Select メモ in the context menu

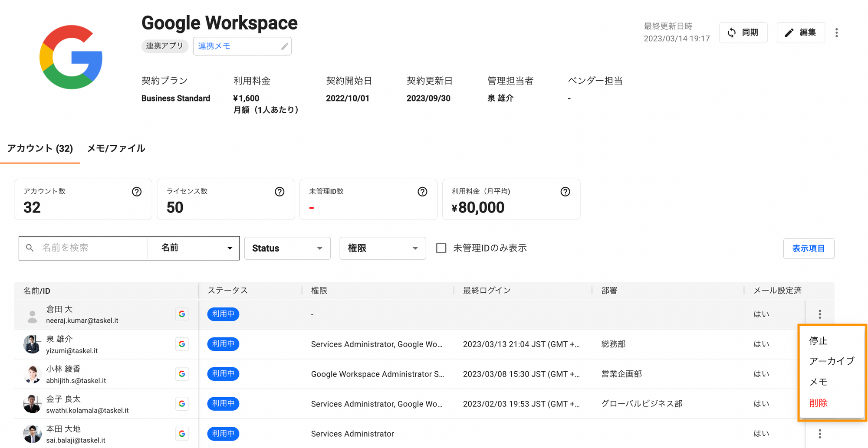click(x=832, y=382)
